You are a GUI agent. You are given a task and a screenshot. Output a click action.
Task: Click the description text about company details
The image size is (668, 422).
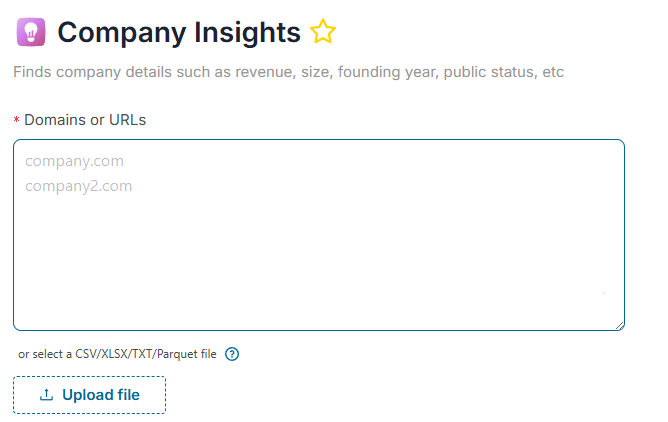tap(288, 72)
